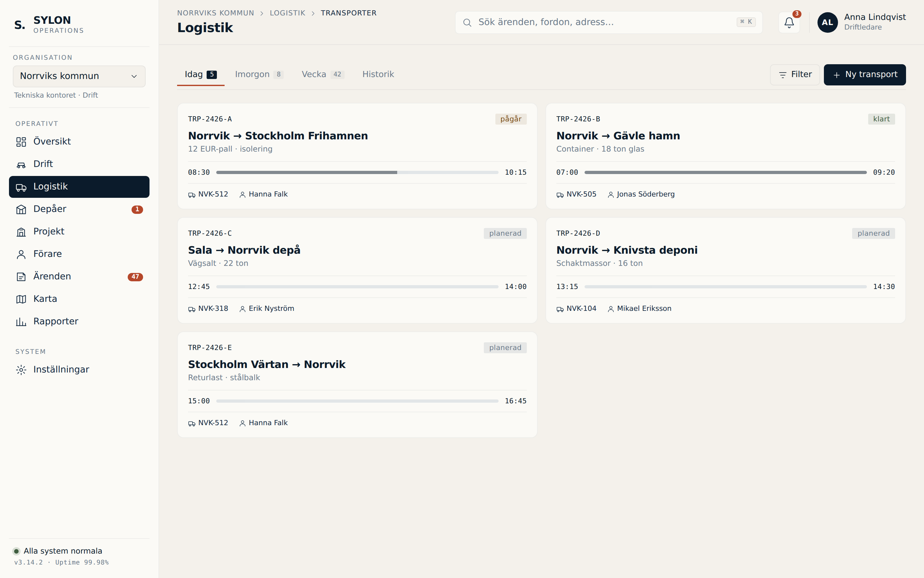Click the driver icon beside Jonas Söderberg
This screenshot has width=924, height=578.
611,195
